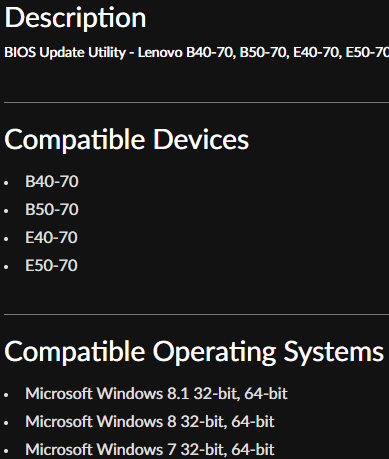This screenshot has width=389, height=459.
Task: Select the Microsoft Windows 8.1 entry
Action: [156, 394]
